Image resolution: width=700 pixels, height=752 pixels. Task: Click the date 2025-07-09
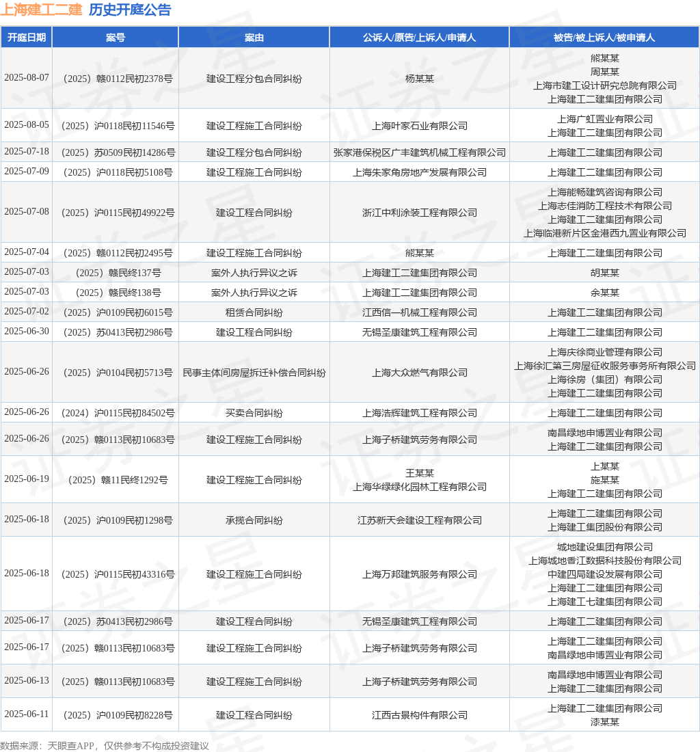[x=27, y=171]
